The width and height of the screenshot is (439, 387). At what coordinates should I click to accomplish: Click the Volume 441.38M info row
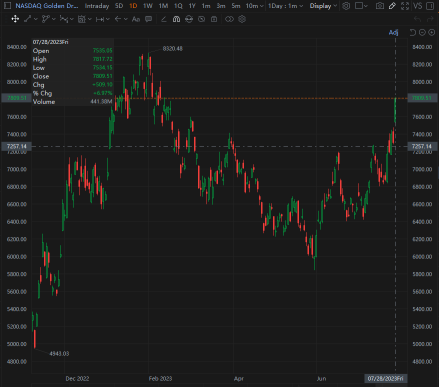(x=73, y=102)
